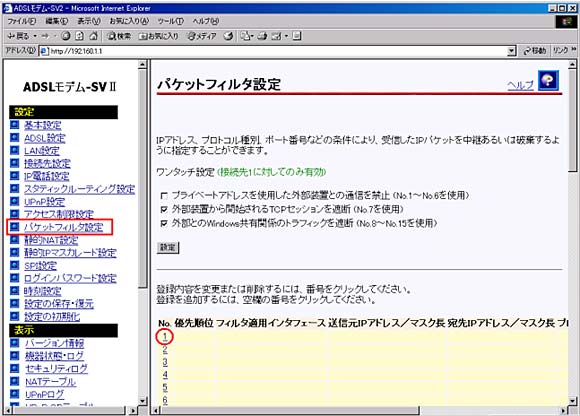580x416 pixels.
Task: Open the ADSL設定 sidebar link
Action: 45,138
